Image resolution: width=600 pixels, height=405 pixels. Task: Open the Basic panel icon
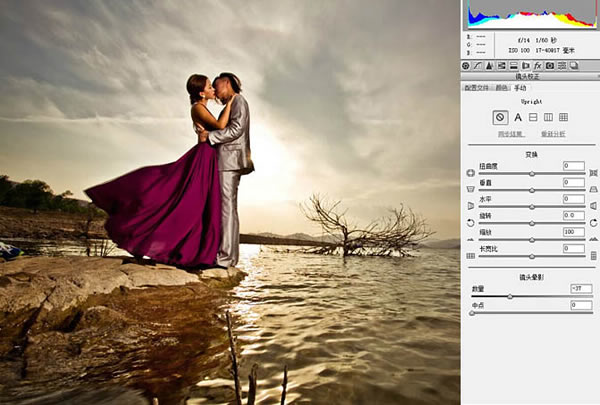pos(466,66)
